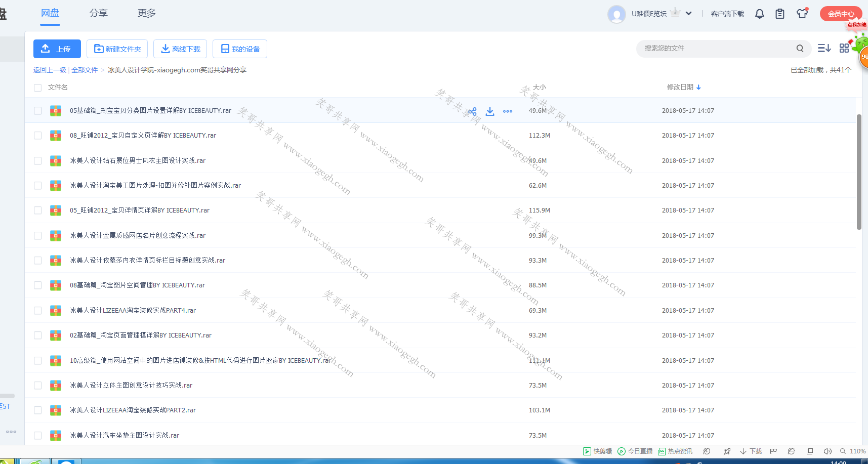868x464 pixels.
Task: Click the 离线下载 button
Action: tap(180, 49)
